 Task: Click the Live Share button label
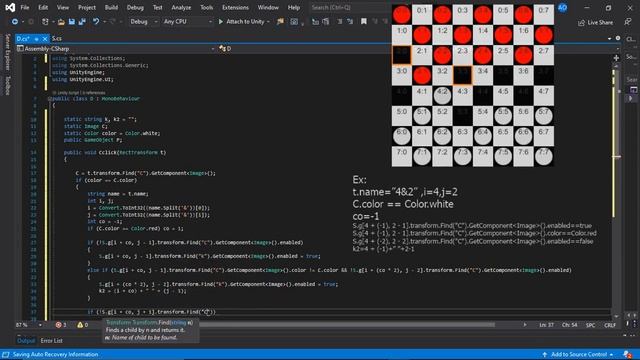599,23
